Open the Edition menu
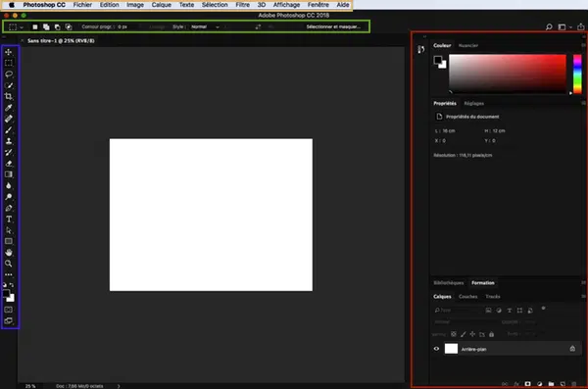Screen dimensions: 588x389 pyautogui.click(x=109, y=5)
